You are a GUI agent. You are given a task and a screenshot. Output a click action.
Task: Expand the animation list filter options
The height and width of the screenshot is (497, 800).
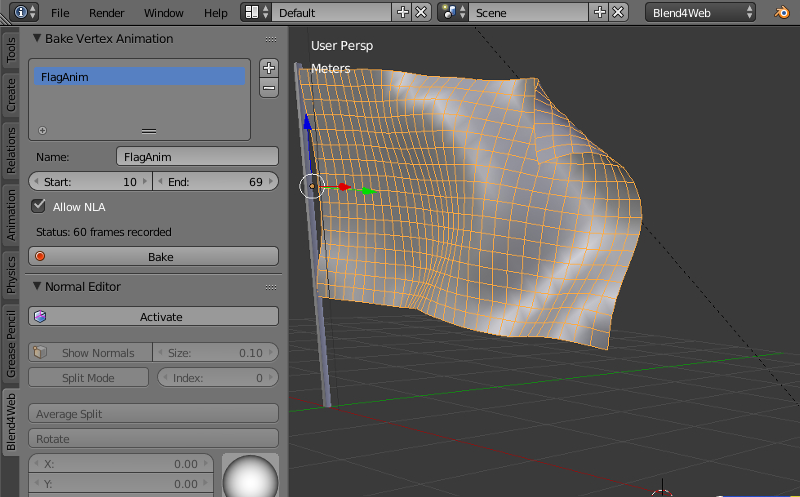[x=42, y=131]
